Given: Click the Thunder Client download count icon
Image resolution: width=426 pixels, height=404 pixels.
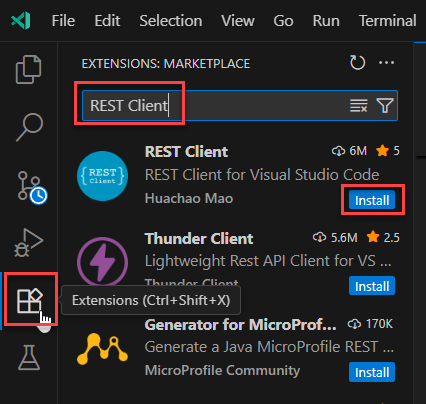Looking at the screenshot, I should click(319, 238).
